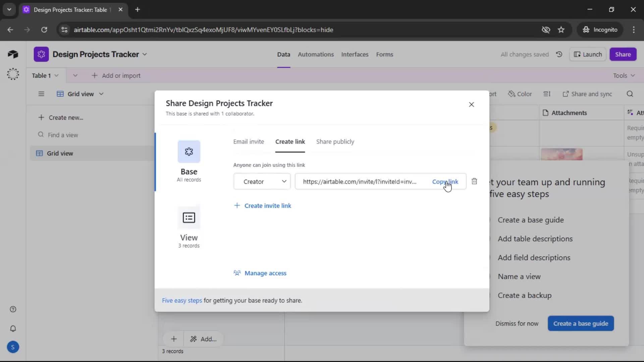644x362 pixels.
Task: Click the attachment image thumbnail
Action: (561, 154)
